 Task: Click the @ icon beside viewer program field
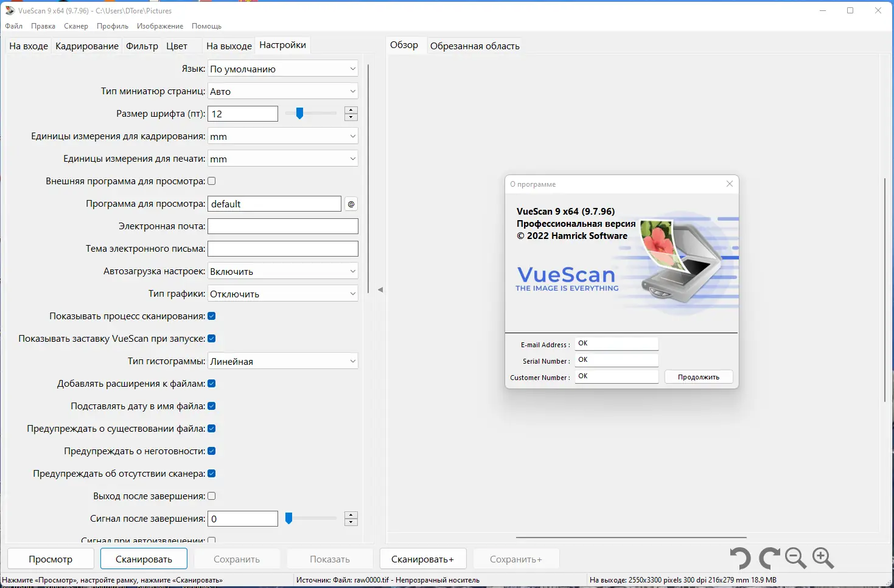point(351,204)
